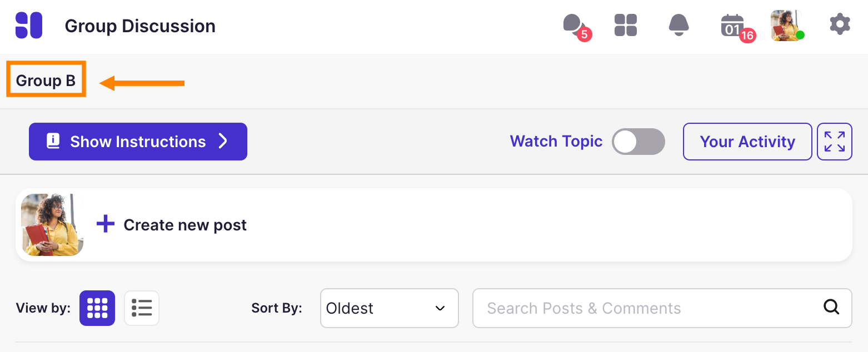Open the Sort By Oldest dropdown
Screen dimensions: 868x352
point(389,308)
